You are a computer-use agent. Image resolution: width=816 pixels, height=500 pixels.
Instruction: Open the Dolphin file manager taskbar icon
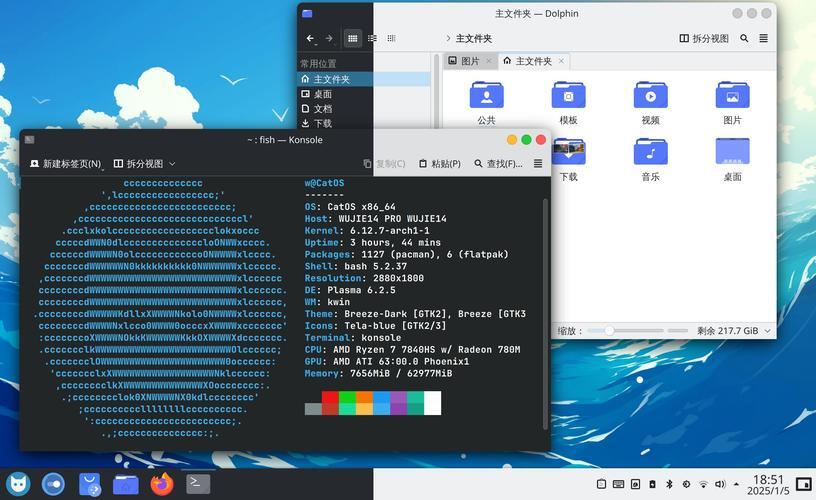coord(125,484)
